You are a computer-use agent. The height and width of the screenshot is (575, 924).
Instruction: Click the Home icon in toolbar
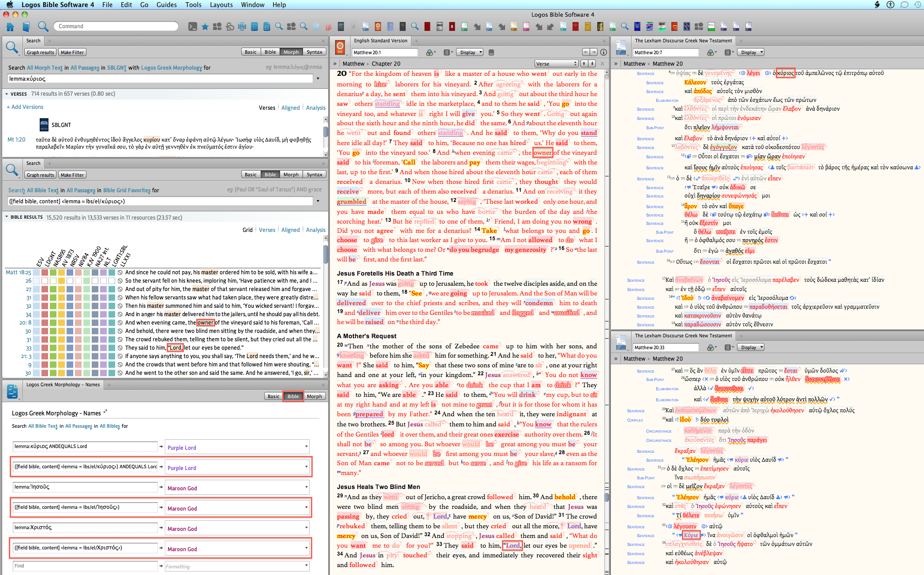(x=10, y=27)
